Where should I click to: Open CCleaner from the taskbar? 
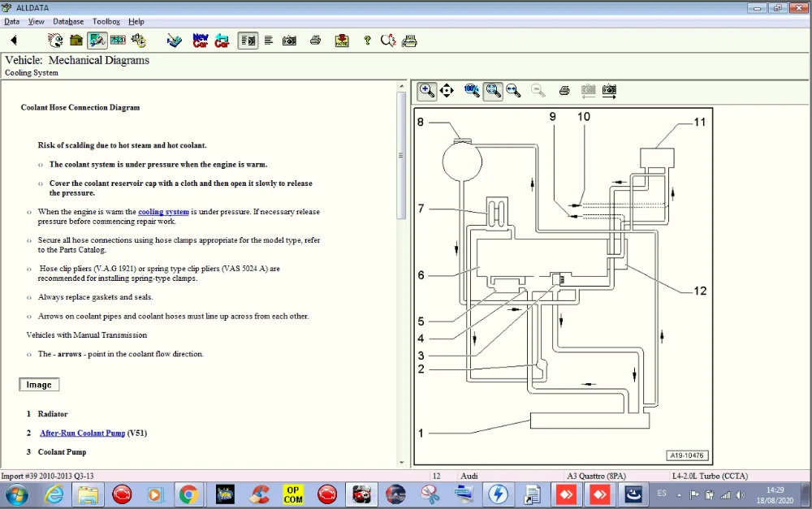[x=259, y=495]
